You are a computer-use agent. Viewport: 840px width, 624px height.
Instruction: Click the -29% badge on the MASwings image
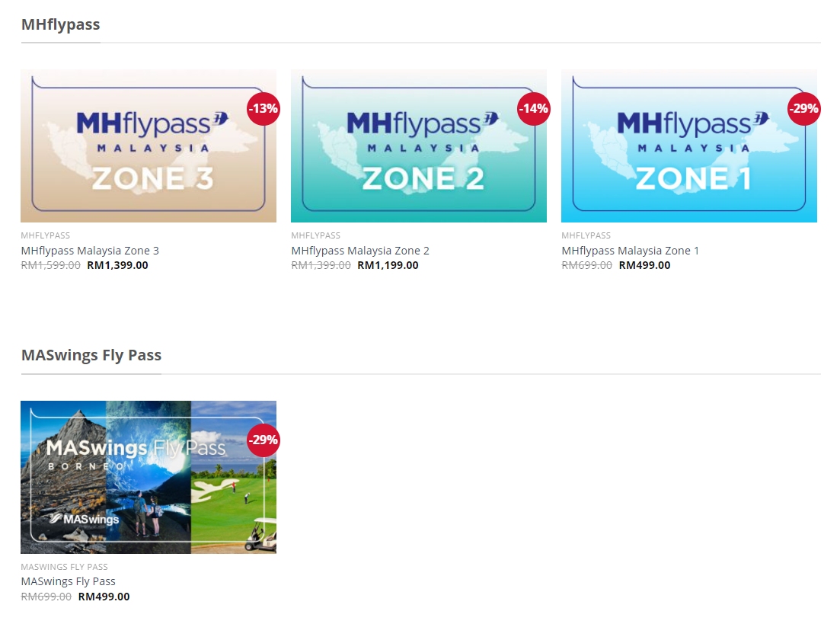263,440
